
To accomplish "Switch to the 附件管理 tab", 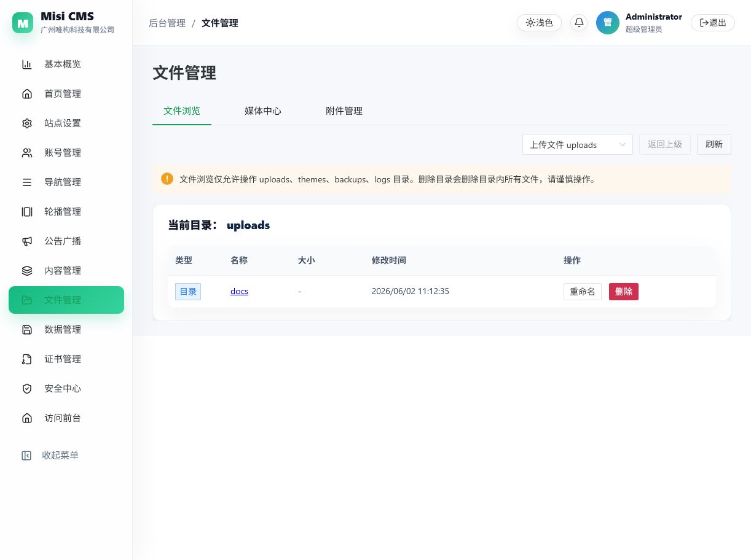I will 344,111.
